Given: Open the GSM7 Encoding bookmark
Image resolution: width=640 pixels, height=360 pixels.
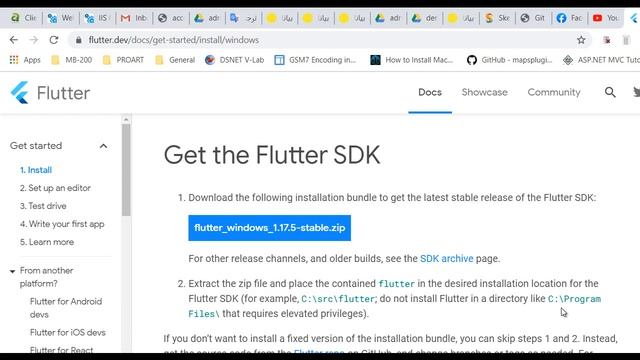Looking at the screenshot, I should point(315,60).
